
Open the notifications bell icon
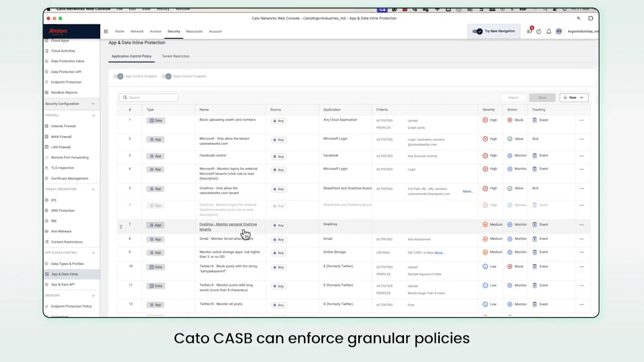click(549, 31)
